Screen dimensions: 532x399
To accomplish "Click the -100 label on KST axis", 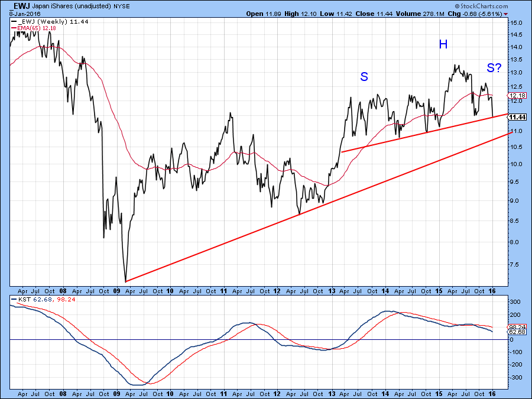I will pyautogui.click(x=515, y=352).
